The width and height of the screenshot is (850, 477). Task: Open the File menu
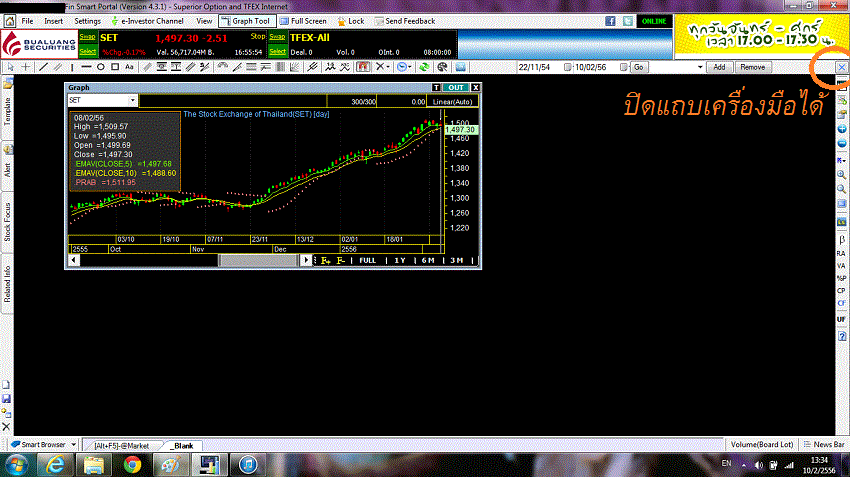[x=27, y=21]
